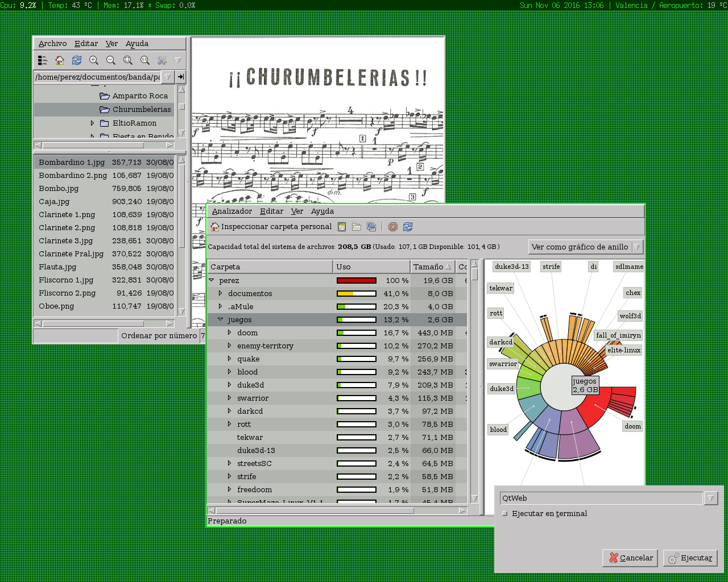The image size is (728, 582).
Task: Click the Cancelar button
Action: (630, 558)
